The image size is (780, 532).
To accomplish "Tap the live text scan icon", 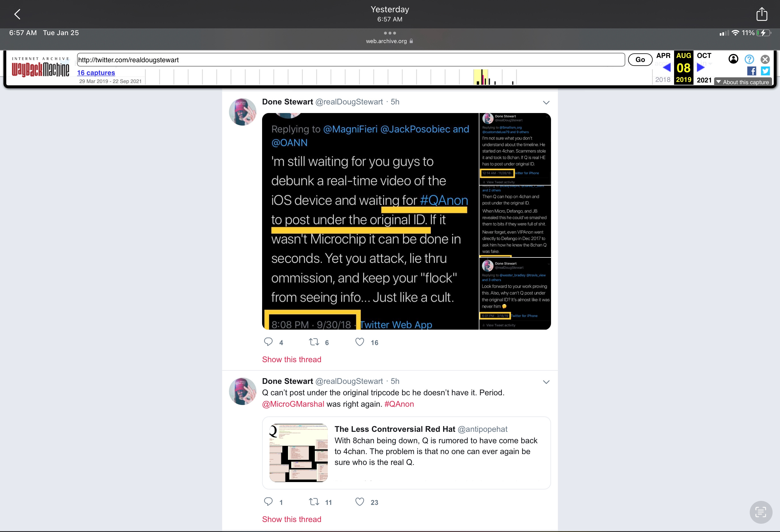I will (761, 512).
